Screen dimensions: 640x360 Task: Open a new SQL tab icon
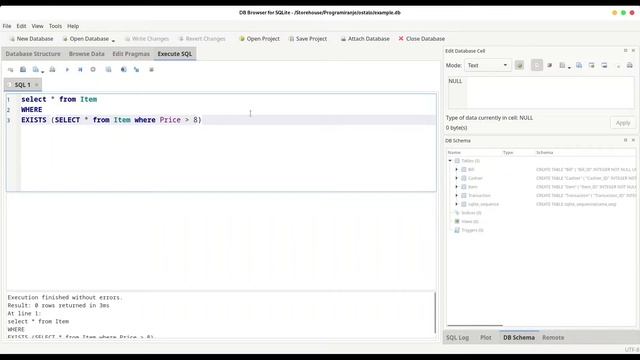pos(11,70)
